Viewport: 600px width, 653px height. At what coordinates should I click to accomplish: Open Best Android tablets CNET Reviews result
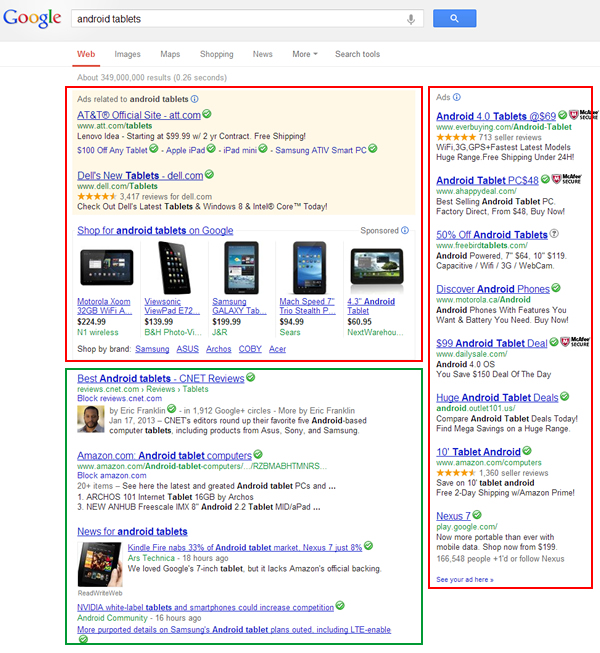[161, 378]
